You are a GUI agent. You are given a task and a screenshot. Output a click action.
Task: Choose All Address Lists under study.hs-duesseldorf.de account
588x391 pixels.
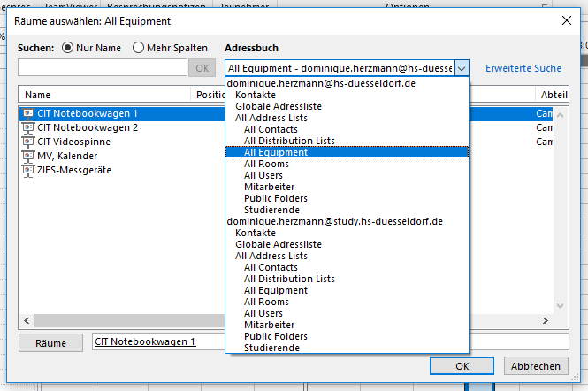click(271, 256)
